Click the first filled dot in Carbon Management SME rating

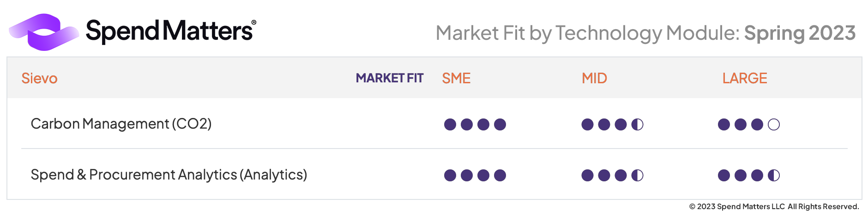(450, 124)
